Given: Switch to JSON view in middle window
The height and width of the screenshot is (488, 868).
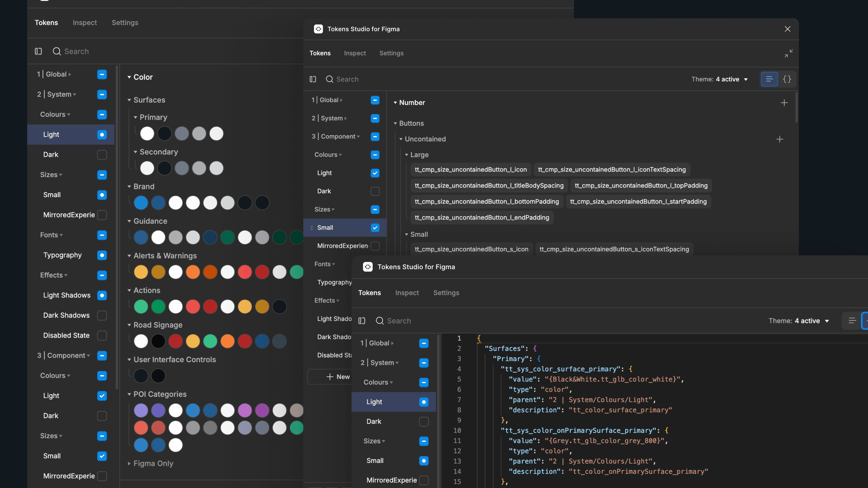Looking at the screenshot, I should tap(787, 79).
